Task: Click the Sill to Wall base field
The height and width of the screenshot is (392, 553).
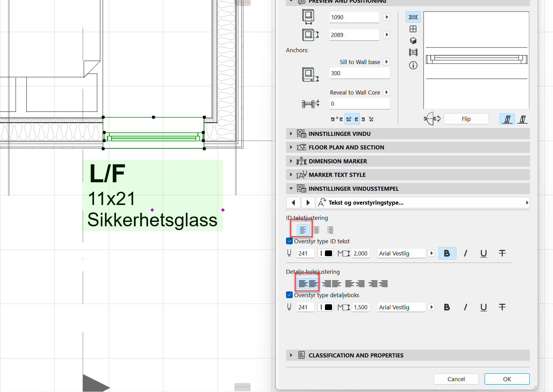Action: click(359, 73)
